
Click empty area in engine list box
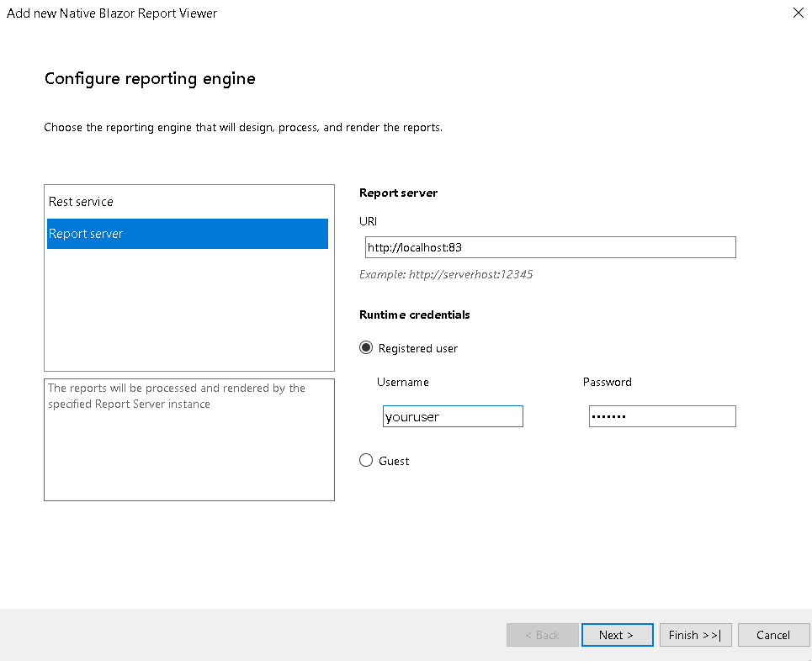189,310
